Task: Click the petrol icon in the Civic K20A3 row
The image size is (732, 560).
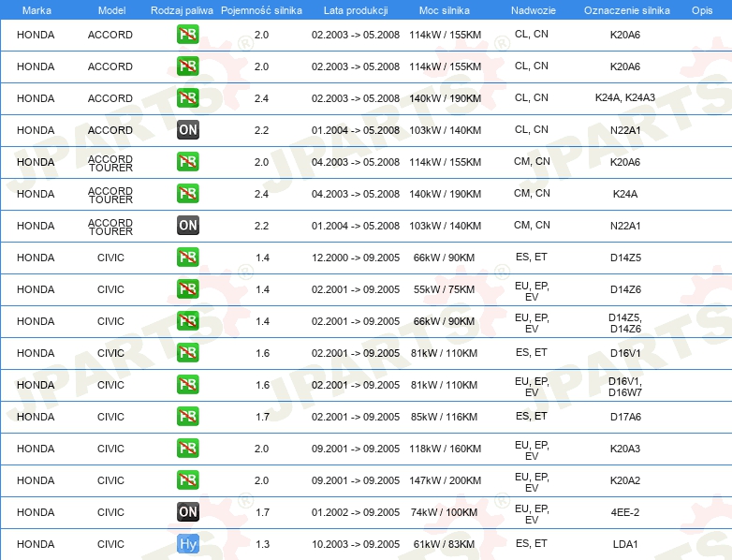Action: click(187, 449)
